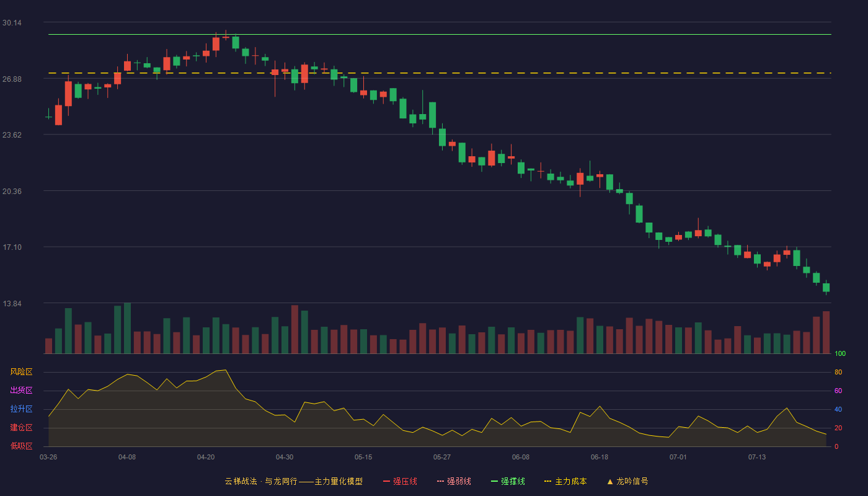868x496 pixels.
Task: Click the 06-18 date axis marker
Action: [600, 457]
